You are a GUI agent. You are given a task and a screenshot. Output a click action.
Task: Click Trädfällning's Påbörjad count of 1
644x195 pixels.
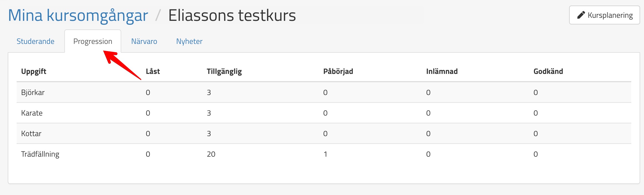tap(325, 154)
